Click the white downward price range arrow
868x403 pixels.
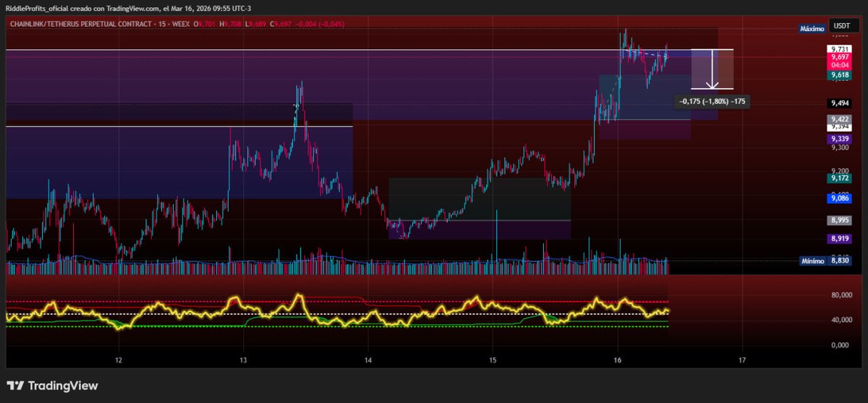712,69
